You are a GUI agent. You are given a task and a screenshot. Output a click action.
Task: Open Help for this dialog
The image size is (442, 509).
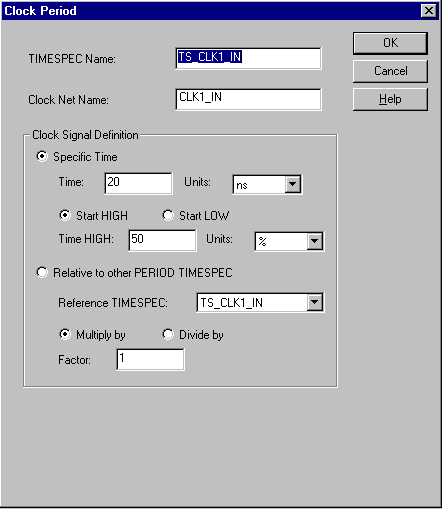click(x=390, y=99)
